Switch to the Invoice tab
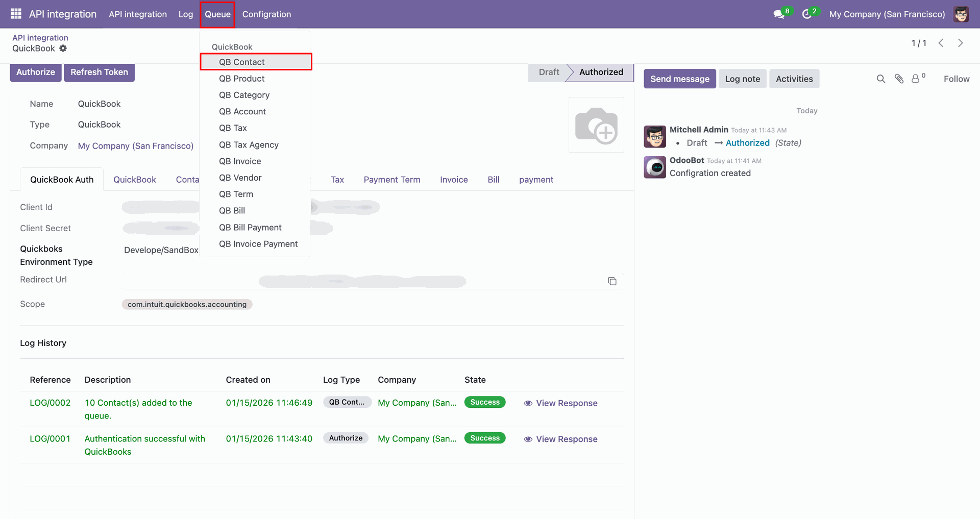The image size is (980, 519). (x=454, y=180)
